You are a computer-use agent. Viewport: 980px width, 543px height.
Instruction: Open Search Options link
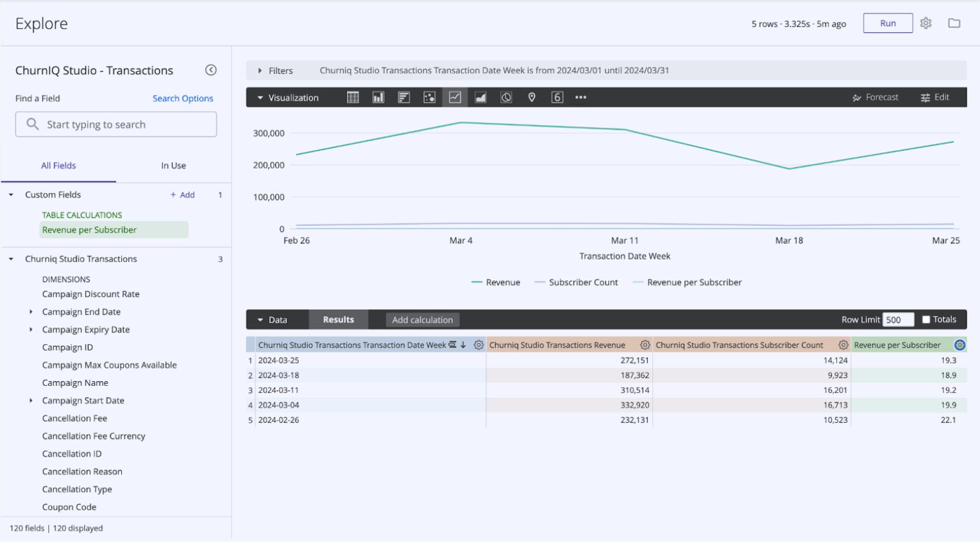pyautogui.click(x=183, y=98)
